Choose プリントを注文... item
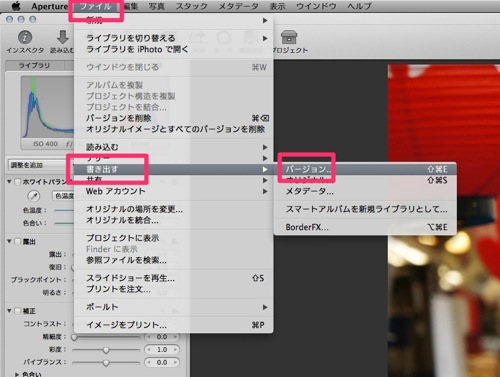 pyautogui.click(x=173, y=289)
